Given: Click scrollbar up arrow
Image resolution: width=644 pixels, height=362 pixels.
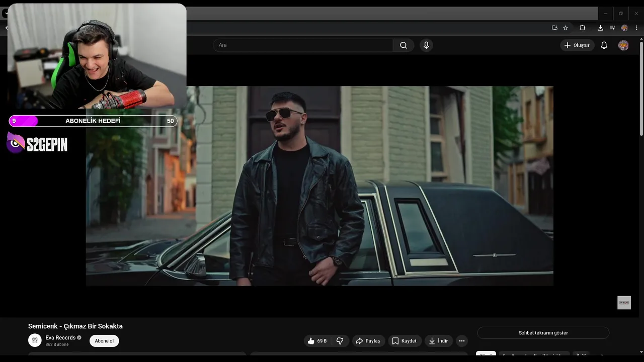Looking at the screenshot, I should pyautogui.click(x=641, y=39).
